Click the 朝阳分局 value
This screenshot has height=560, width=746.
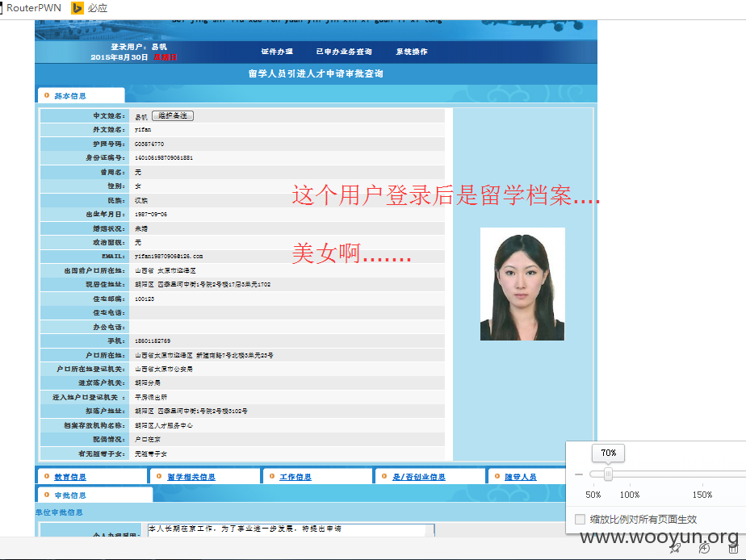tap(148, 382)
